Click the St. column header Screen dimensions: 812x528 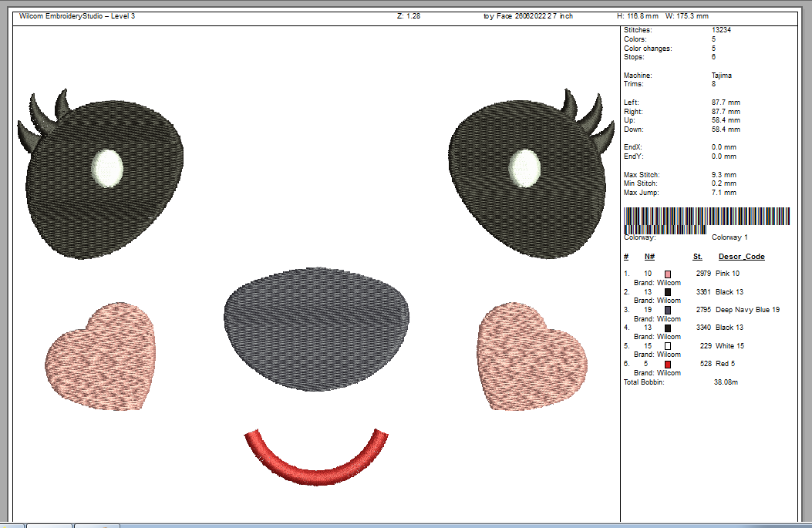pos(698,257)
